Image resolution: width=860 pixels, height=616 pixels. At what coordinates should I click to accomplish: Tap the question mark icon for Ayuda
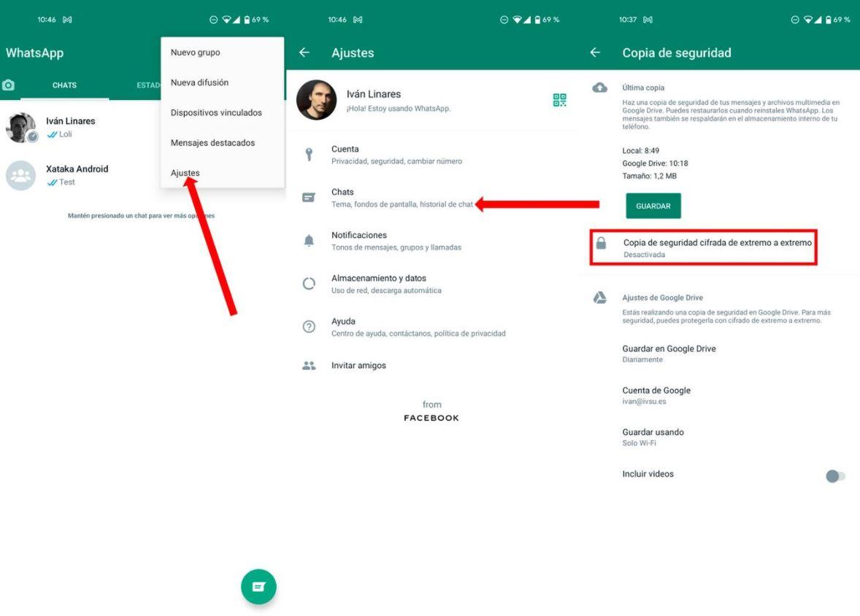pos(309,327)
